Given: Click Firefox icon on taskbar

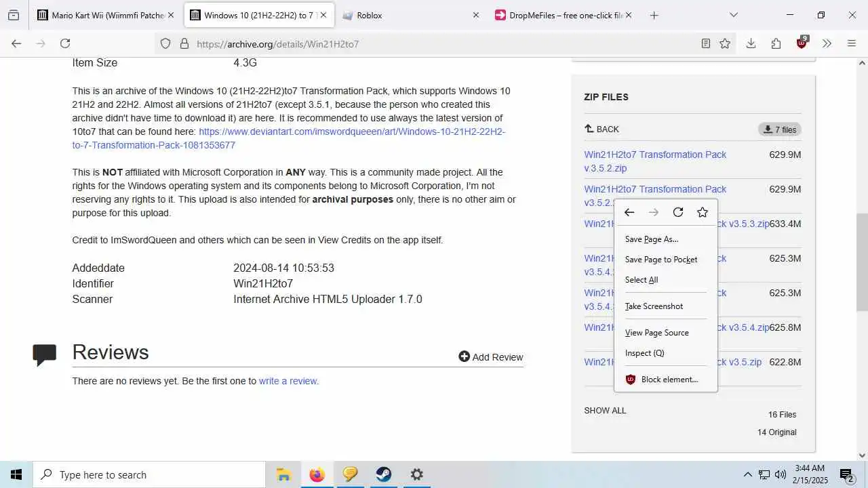Looking at the screenshot, I should [x=317, y=474].
